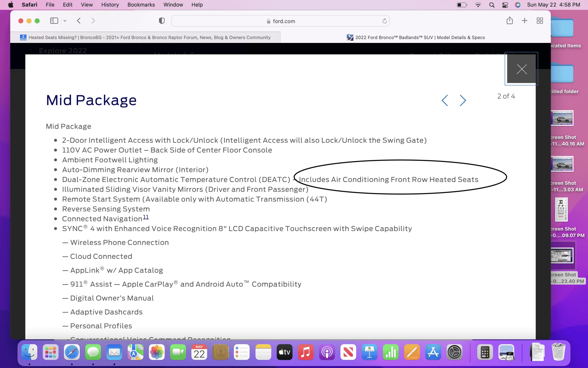Click footnote 11 link after Connected Navigation
The height and width of the screenshot is (368, 588).
[x=146, y=217]
